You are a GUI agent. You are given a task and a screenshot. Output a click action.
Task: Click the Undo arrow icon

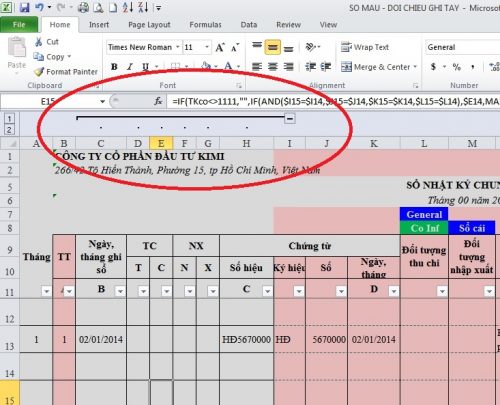(x=39, y=7)
